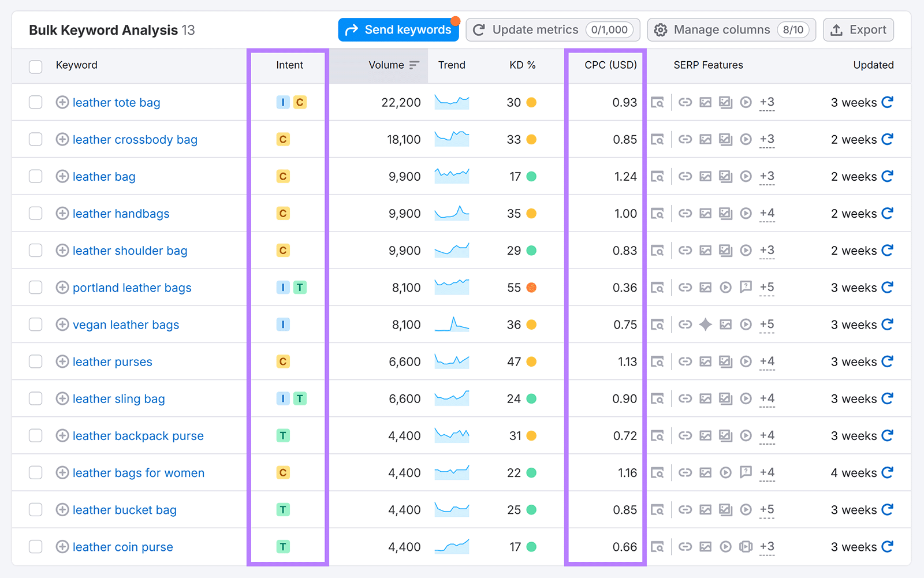Click the Send keywords button
924x578 pixels.
click(x=398, y=29)
